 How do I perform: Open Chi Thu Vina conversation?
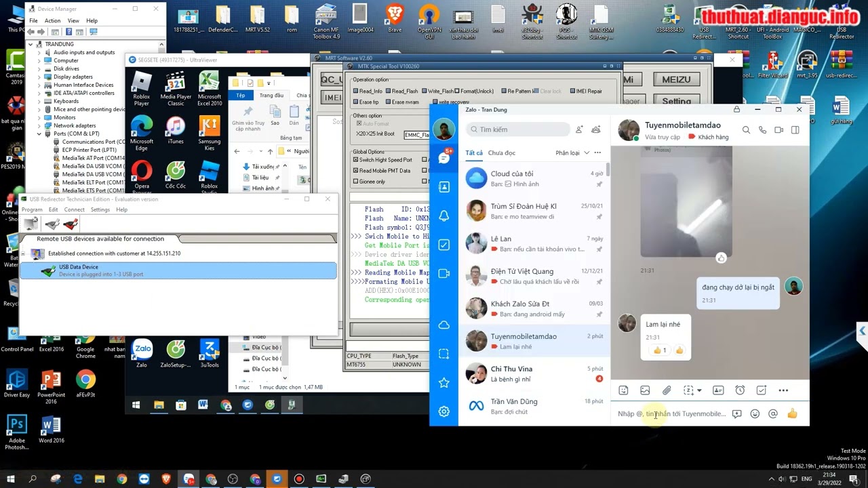[x=534, y=373]
